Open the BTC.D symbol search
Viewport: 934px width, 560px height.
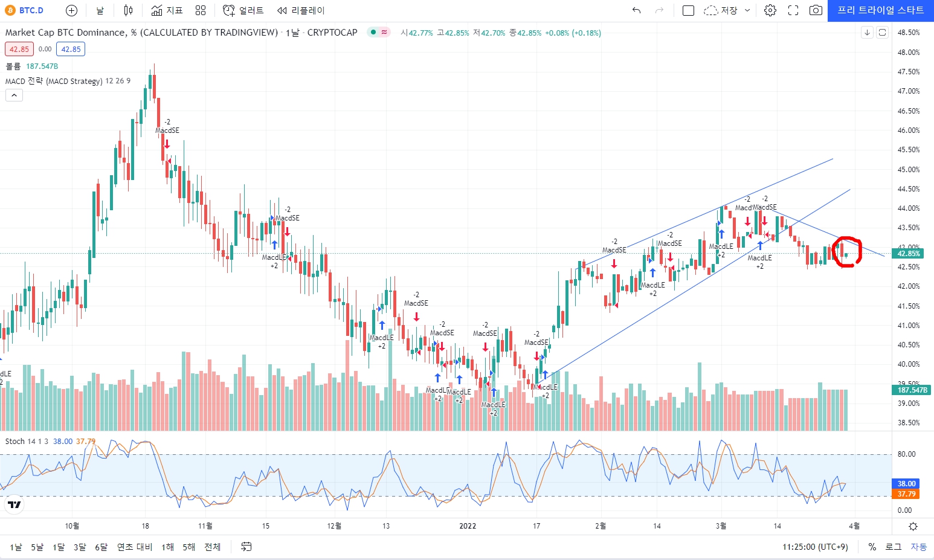25,10
